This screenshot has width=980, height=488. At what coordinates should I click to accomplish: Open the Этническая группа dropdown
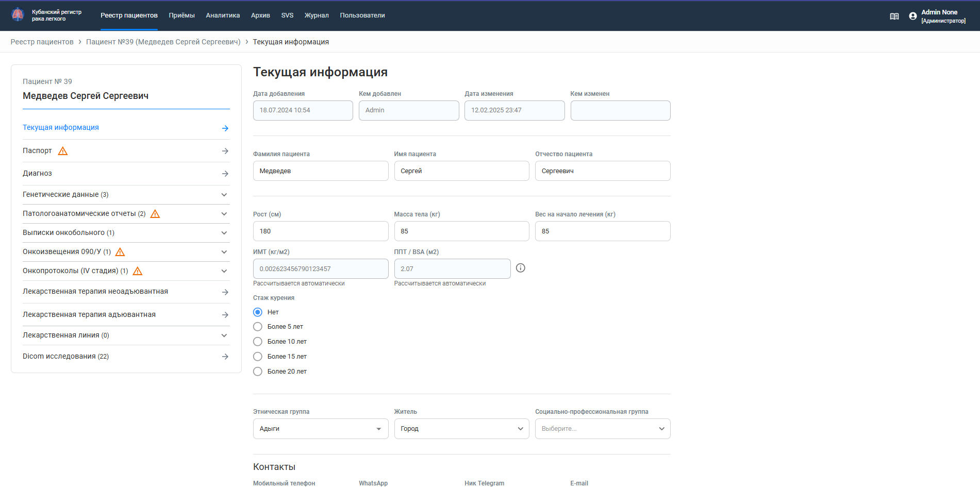(320, 429)
